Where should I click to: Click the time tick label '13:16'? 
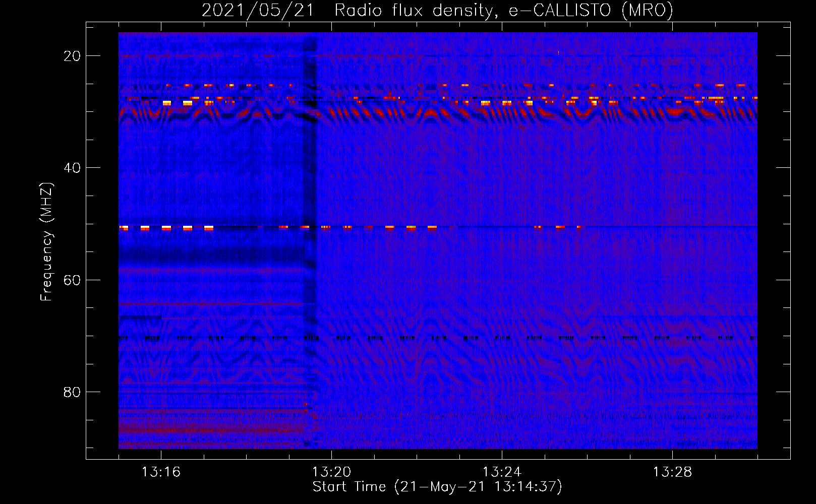click(x=161, y=472)
